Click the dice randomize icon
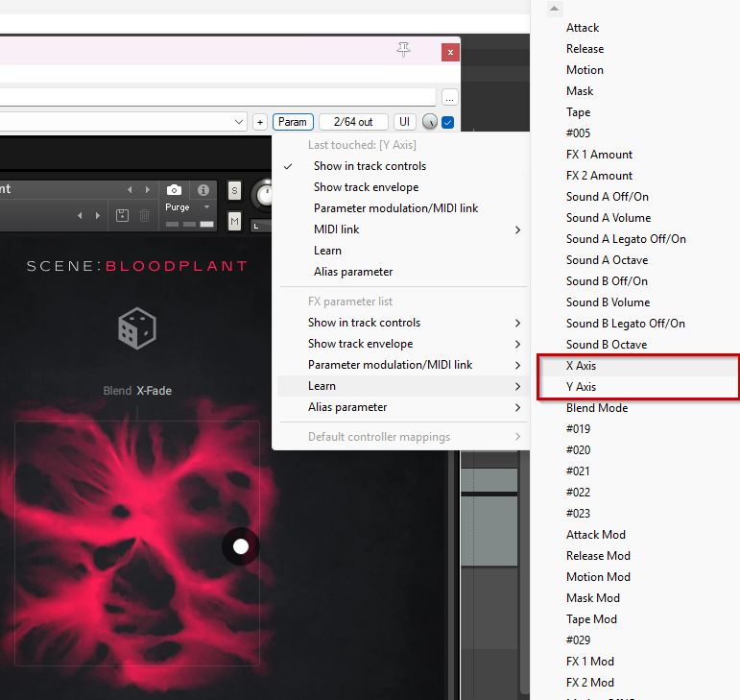 click(136, 328)
